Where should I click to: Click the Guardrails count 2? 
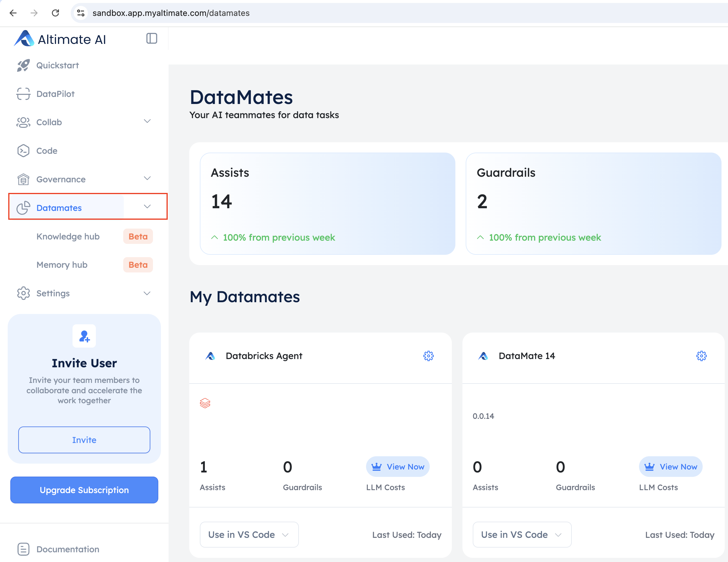click(x=482, y=201)
